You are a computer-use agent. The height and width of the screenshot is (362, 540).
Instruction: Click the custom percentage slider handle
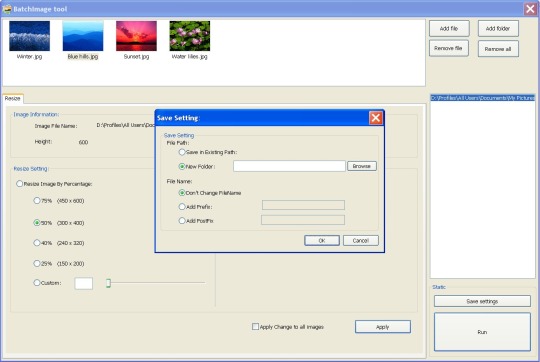coord(108,283)
